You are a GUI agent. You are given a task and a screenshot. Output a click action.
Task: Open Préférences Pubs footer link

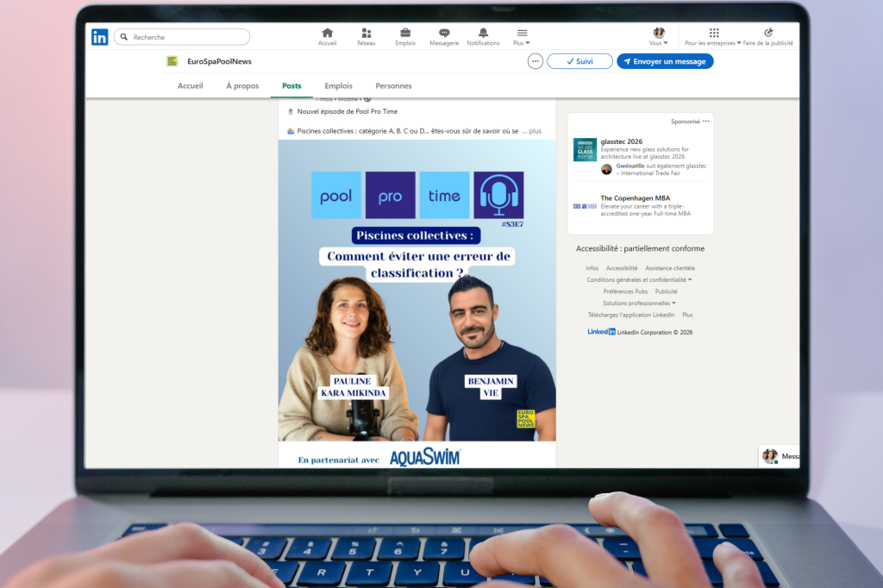626,291
